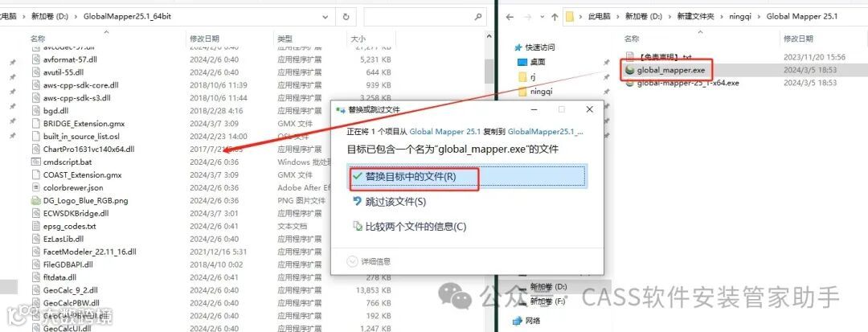
Task: Sort left window by 名称 column
Action: [x=38, y=39]
